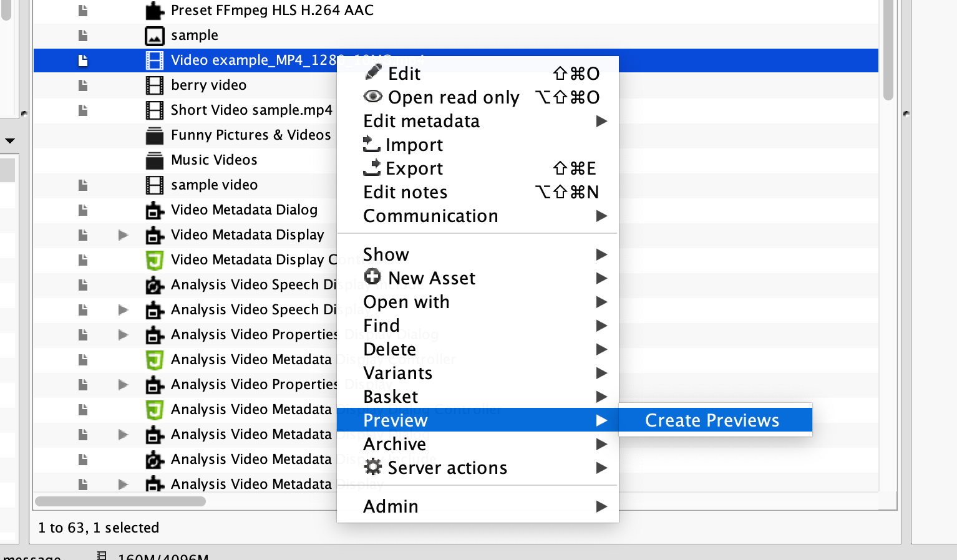Expand the Video Metadata Display tree row

pos(123,235)
